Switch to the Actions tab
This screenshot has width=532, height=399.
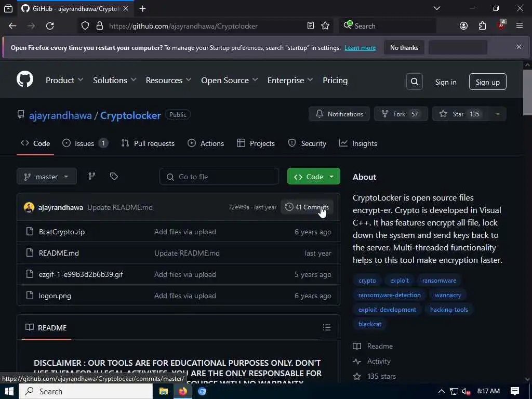point(206,143)
